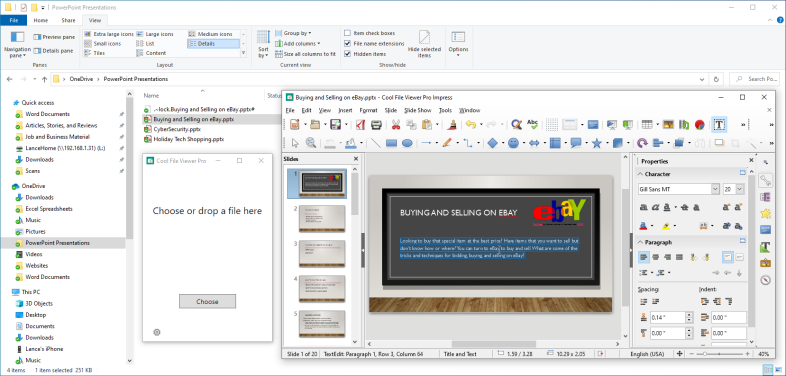This screenshot has height=376, width=786.
Task: Click Start from First Slide icon
Action: 612,124
